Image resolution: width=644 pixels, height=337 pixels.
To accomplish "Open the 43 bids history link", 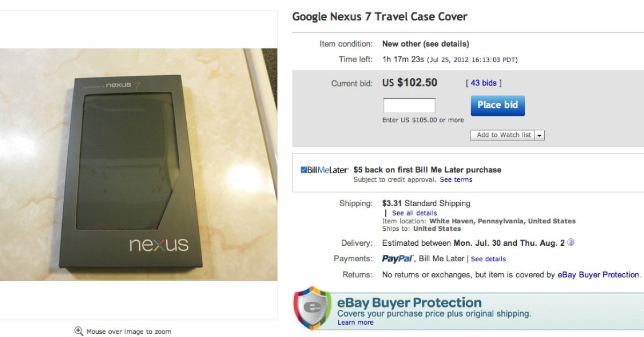I will [x=484, y=83].
